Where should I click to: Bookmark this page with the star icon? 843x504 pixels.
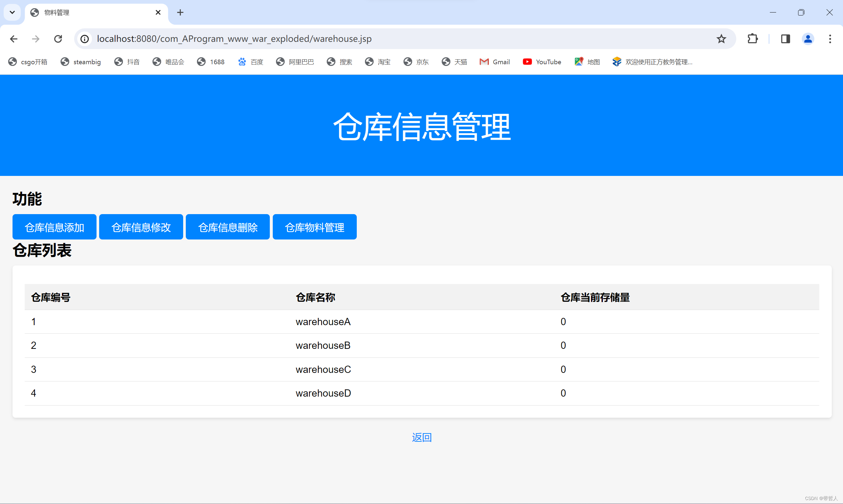(x=721, y=39)
